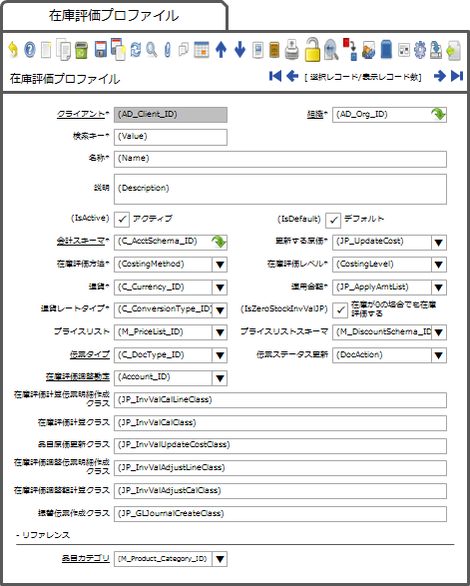The width and height of the screenshot is (470, 586).
Task: Click the 品目カテゴリ label link
Action: click(86, 558)
